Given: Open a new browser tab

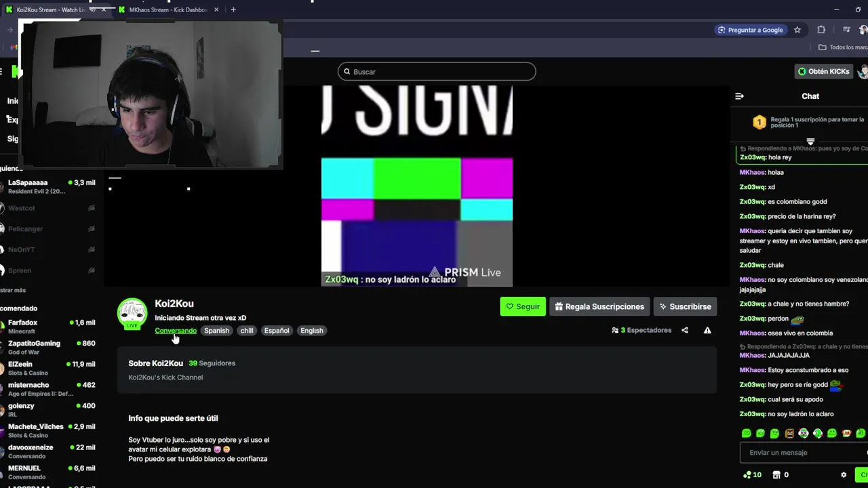Looking at the screenshot, I should click(x=233, y=9).
